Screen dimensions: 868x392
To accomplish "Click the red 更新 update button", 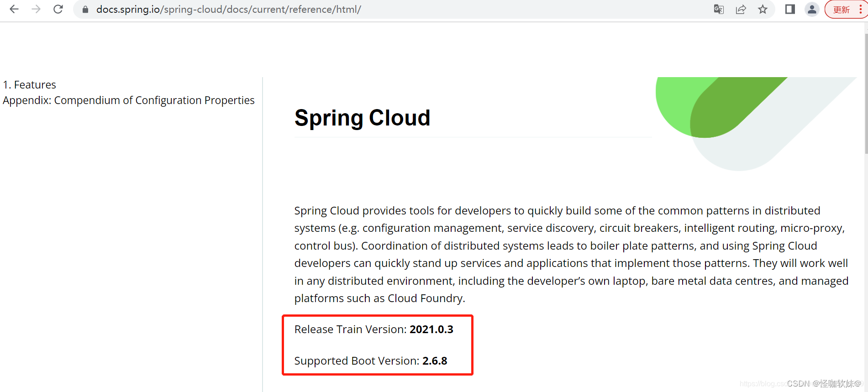I will [x=841, y=10].
